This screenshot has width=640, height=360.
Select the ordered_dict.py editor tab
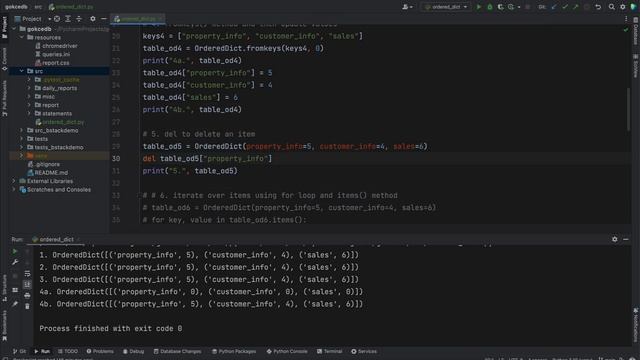click(138, 19)
